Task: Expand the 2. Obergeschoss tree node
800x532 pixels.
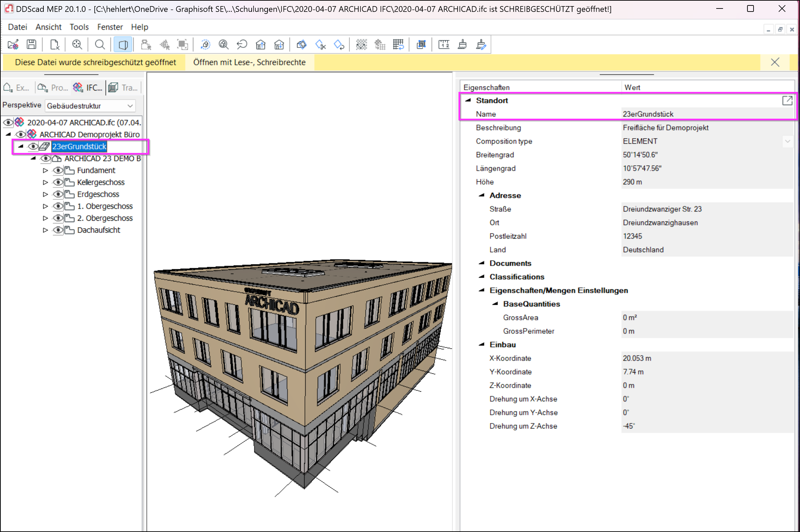Action: tap(45, 218)
